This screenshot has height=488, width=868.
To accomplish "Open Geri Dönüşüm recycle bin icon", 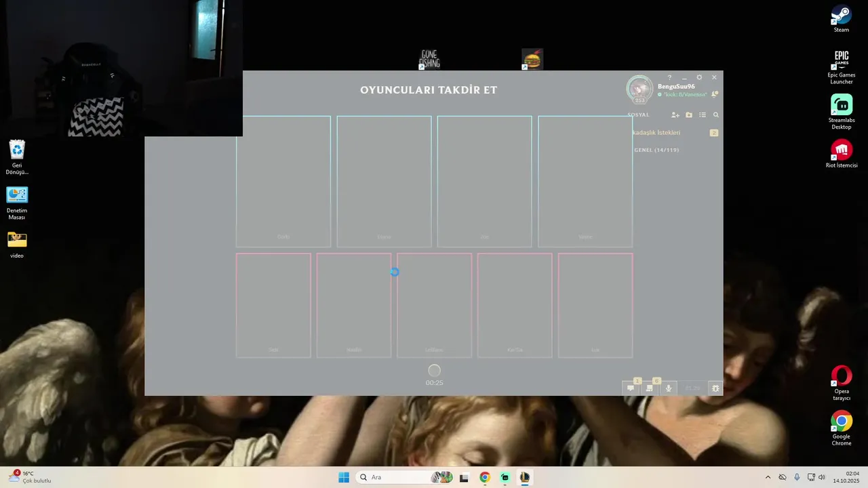I will click(x=17, y=157).
